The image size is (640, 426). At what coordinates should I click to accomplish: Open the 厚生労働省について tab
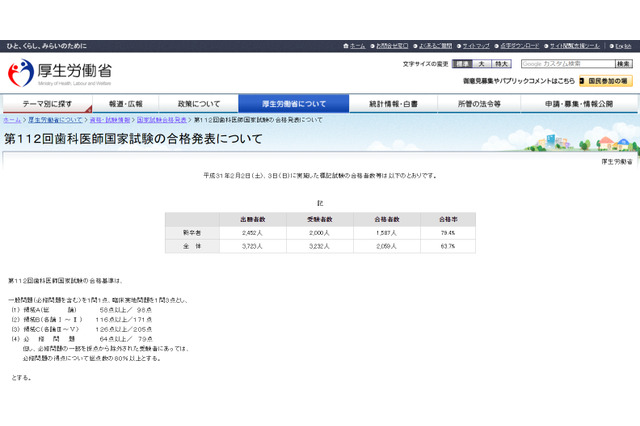click(293, 104)
